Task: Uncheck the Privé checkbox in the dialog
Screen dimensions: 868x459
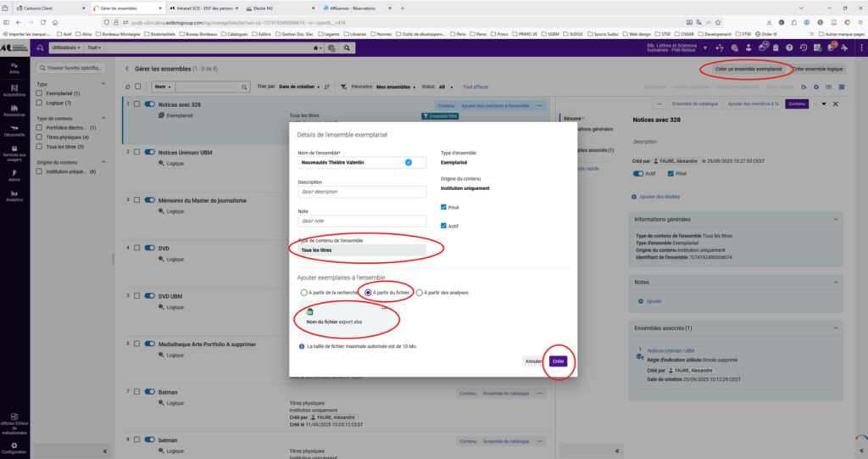Action: point(444,207)
